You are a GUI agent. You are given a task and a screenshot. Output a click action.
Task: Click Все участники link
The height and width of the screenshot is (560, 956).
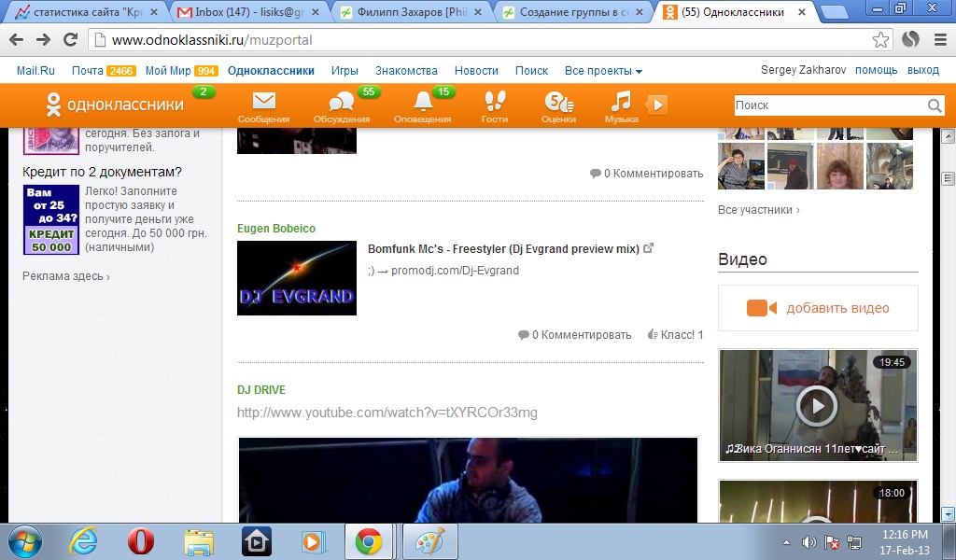click(758, 210)
